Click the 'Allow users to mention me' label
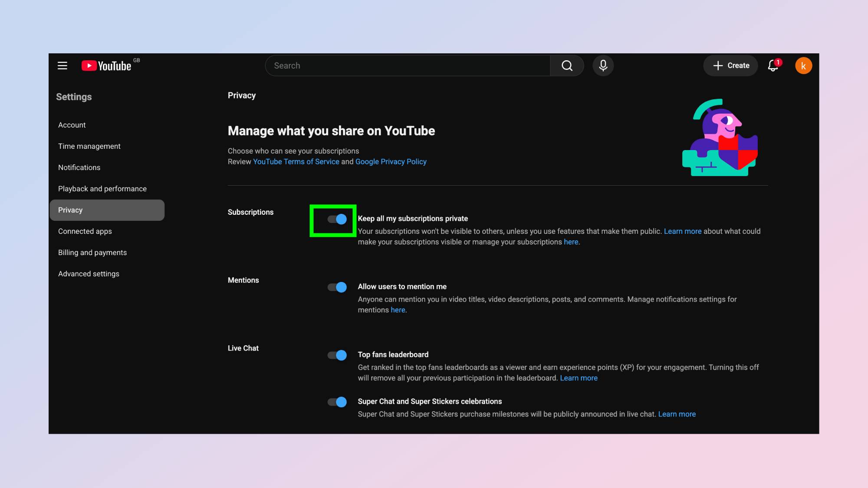The image size is (868, 488). 402,287
